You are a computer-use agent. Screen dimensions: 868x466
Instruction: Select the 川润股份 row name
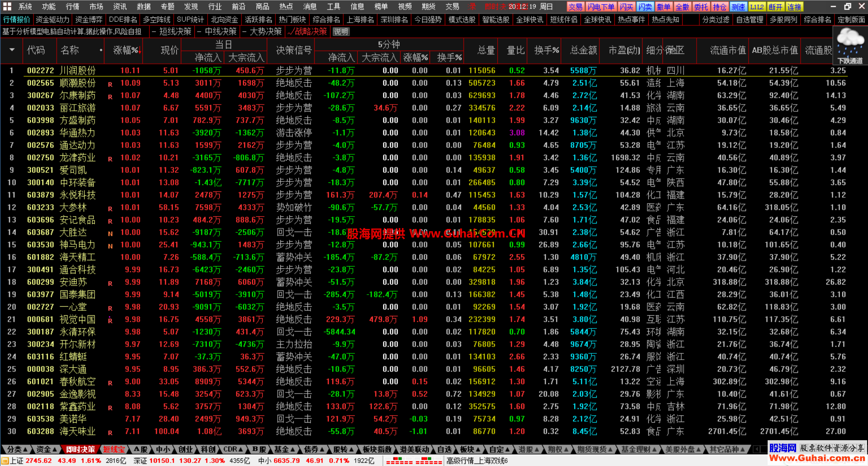pyautogui.click(x=77, y=71)
